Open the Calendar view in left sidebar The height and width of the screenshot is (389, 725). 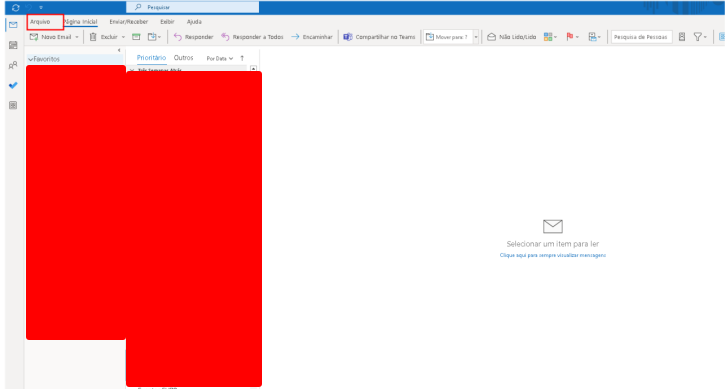[13, 45]
